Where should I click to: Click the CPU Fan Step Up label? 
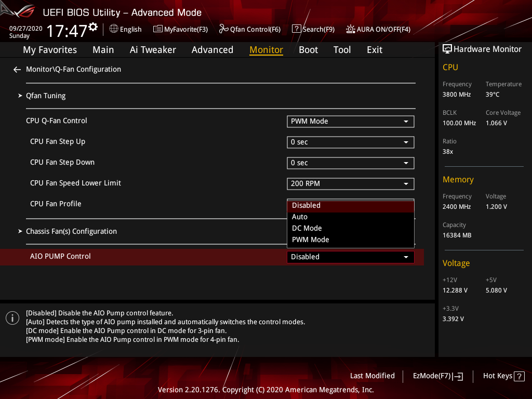tap(58, 141)
